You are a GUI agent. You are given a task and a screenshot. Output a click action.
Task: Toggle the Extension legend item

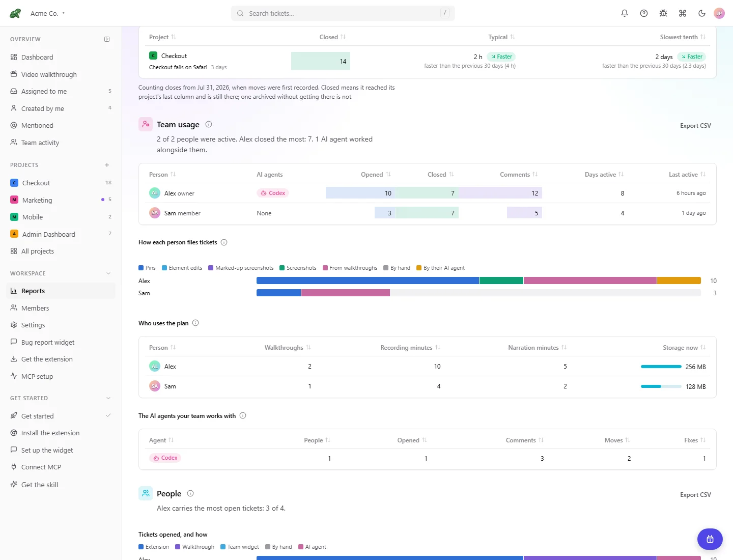click(154, 547)
